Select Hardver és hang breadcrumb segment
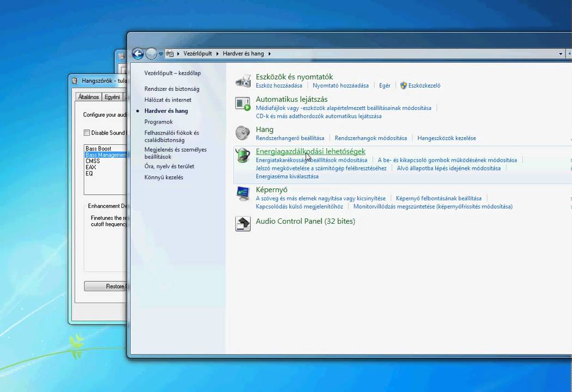This screenshot has height=392, width=572. click(x=243, y=53)
